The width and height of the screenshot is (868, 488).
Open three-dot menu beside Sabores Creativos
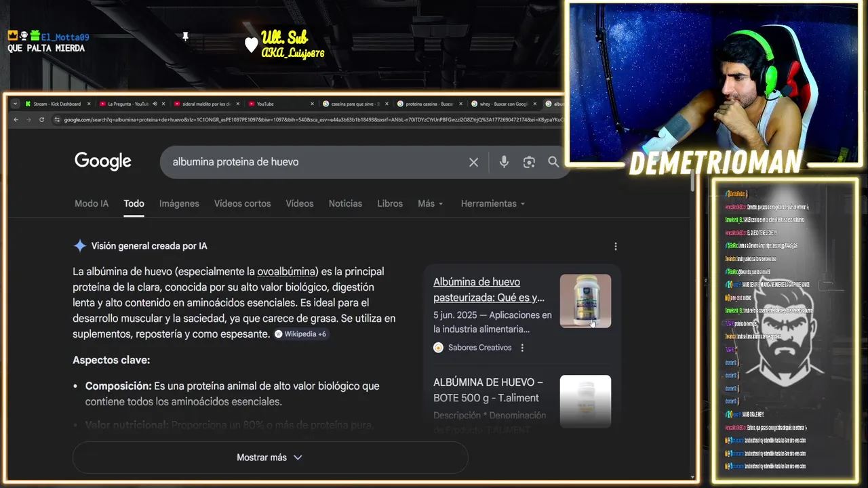pyautogui.click(x=522, y=348)
